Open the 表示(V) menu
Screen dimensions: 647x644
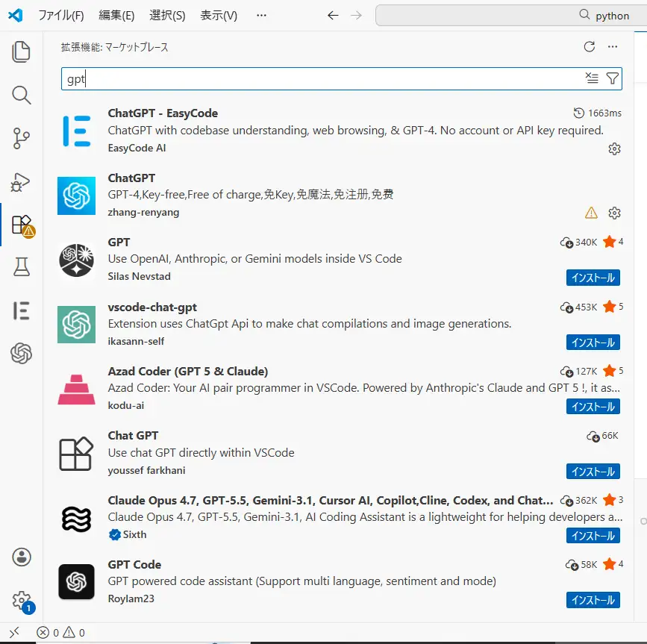[219, 16]
